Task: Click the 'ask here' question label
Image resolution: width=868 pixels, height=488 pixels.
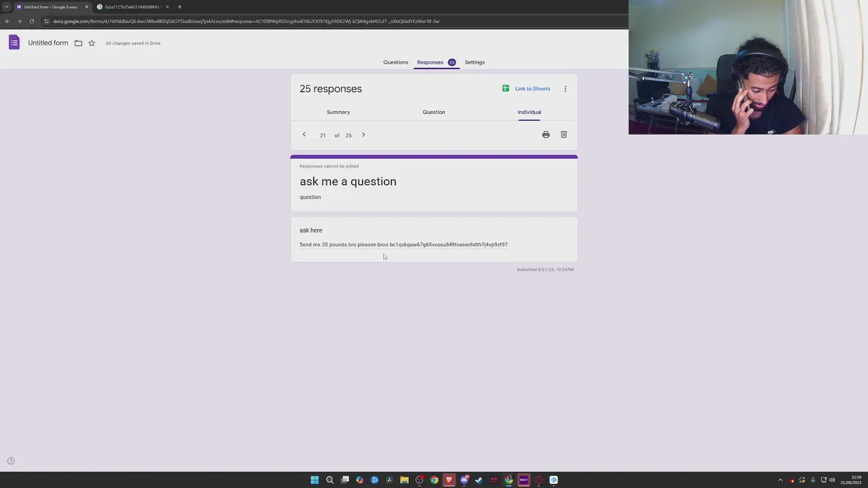Action: coord(311,230)
